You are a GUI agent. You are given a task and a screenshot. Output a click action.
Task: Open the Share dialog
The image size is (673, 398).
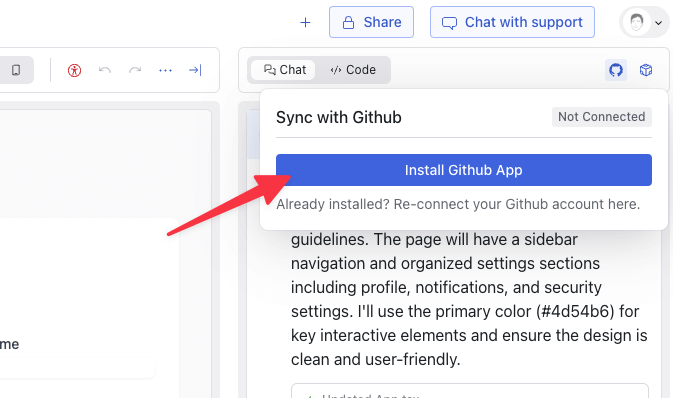pyautogui.click(x=371, y=22)
